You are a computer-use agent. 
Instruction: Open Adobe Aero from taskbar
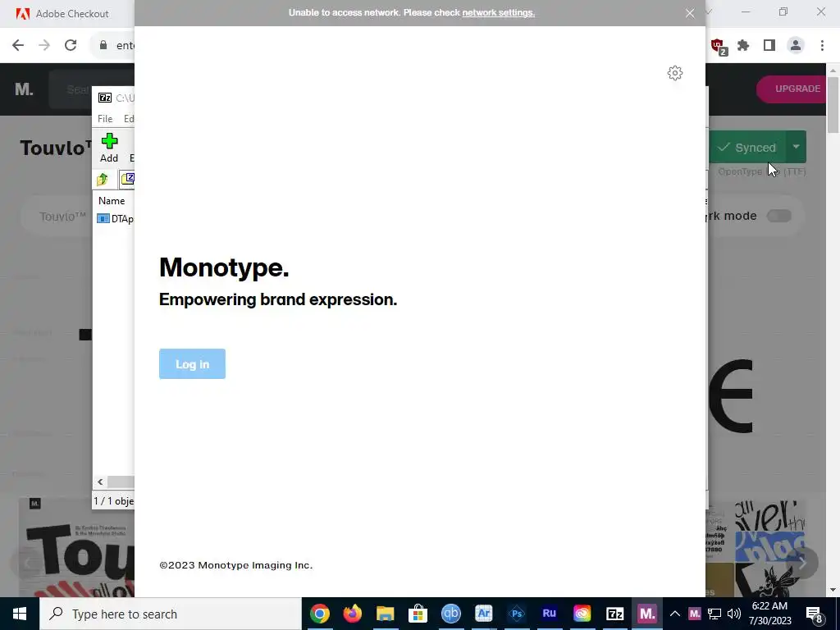pos(484,614)
